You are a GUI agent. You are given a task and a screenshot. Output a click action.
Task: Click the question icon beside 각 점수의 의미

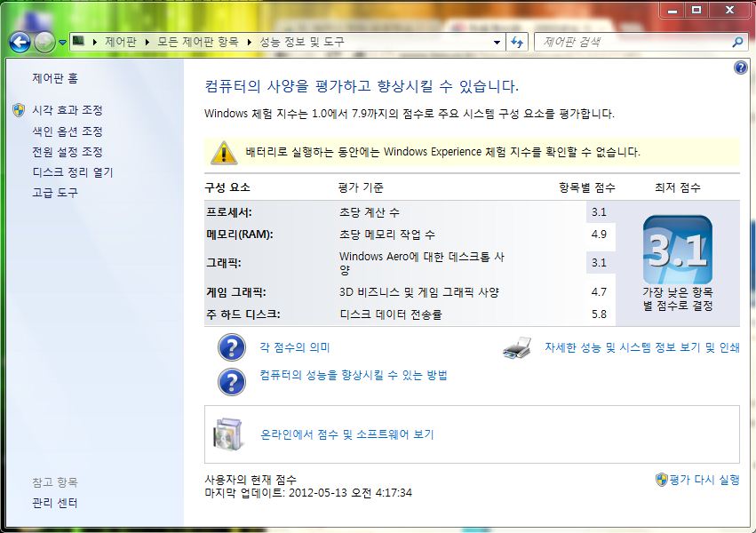point(232,347)
